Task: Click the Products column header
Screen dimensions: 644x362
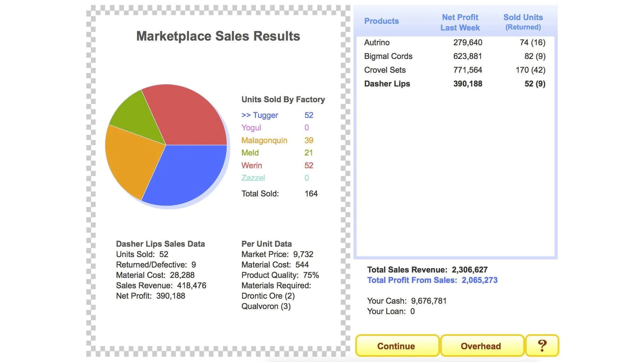Action: [x=381, y=21]
